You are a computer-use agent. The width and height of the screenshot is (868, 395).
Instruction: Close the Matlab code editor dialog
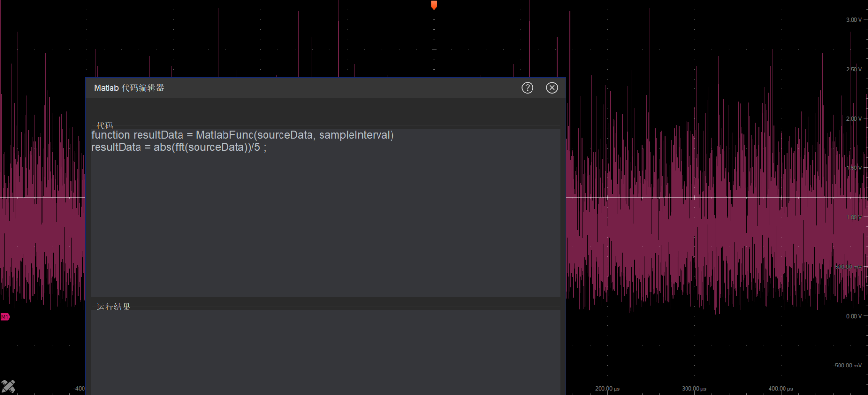pos(552,88)
